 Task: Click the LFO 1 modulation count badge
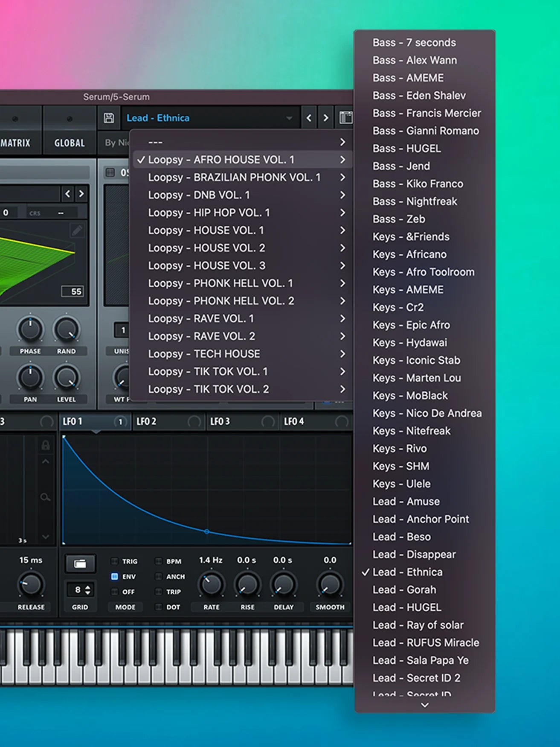(x=120, y=422)
